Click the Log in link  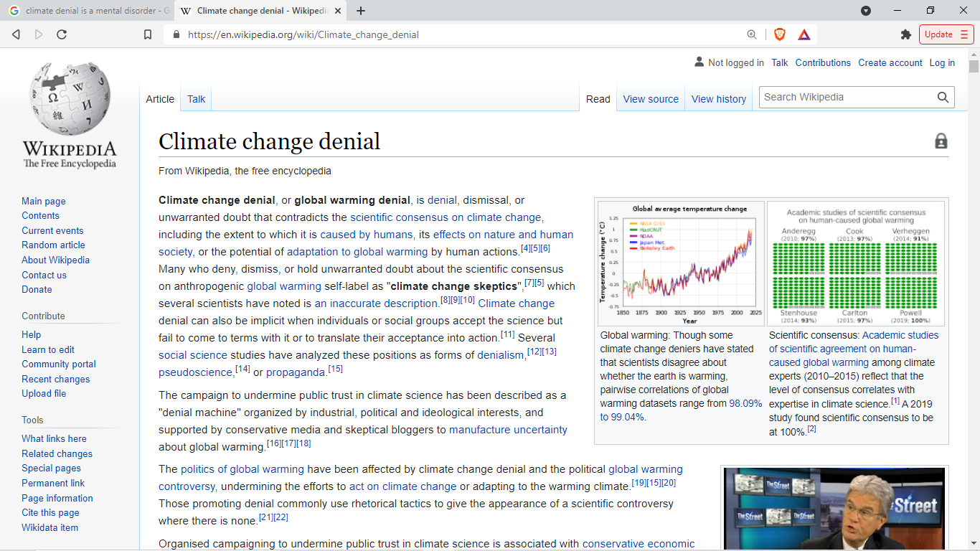(942, 62)
